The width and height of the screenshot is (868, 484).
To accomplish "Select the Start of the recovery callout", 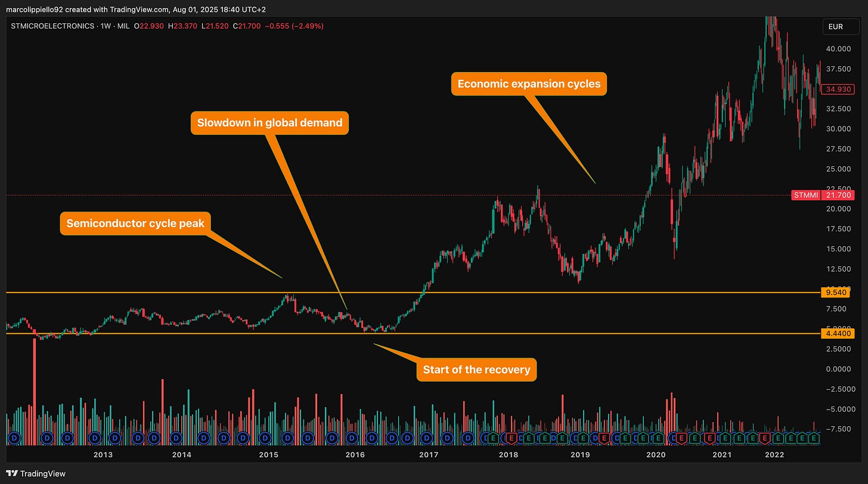I will point(476,370).
